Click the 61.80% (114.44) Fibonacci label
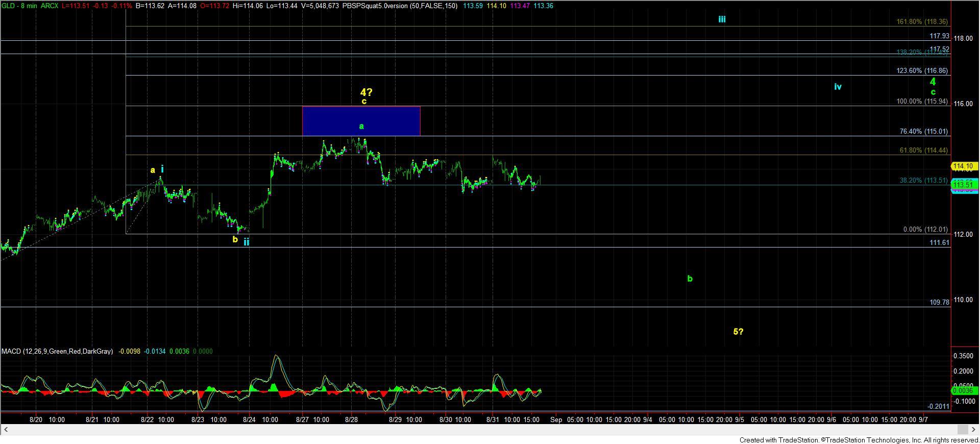This screenshot has height=444, width=980. pyautogui.click(x=923, y=151)
